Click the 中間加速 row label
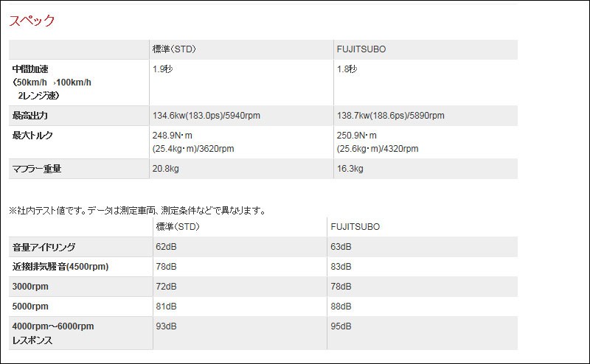590x364 pixels. (x=31, y=69)
